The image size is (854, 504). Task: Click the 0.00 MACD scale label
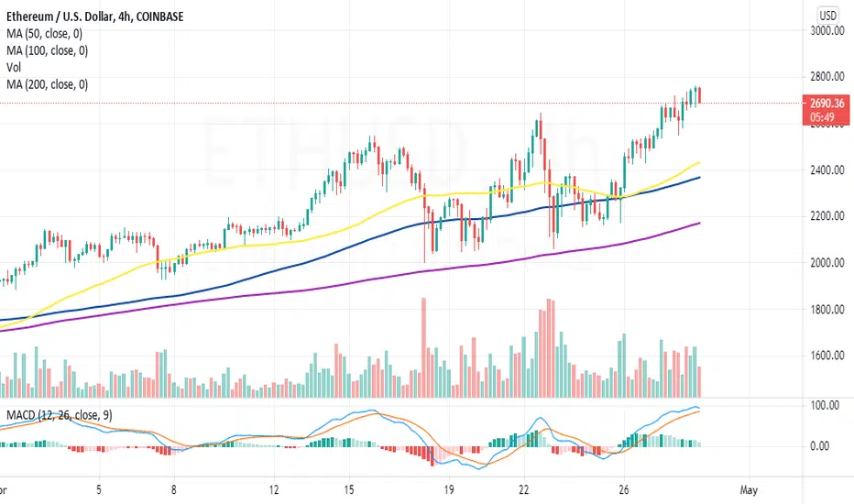click(820, 446)
